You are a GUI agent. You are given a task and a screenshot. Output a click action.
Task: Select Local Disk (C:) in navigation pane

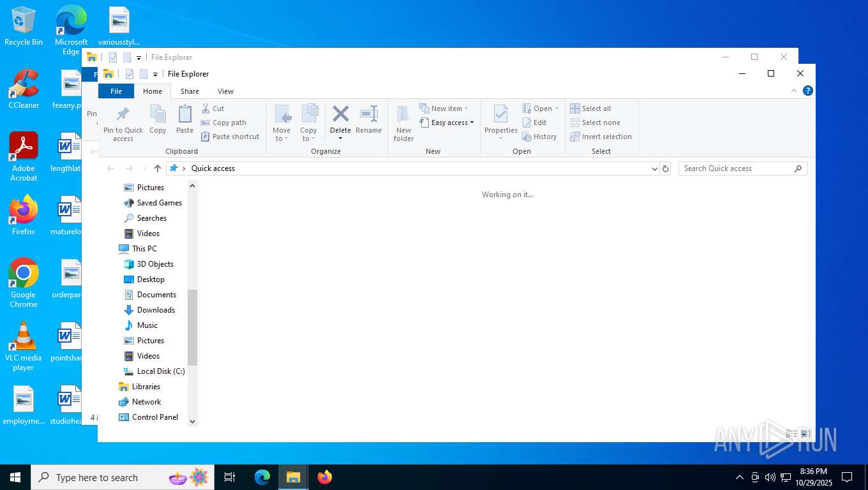(154, 371)
